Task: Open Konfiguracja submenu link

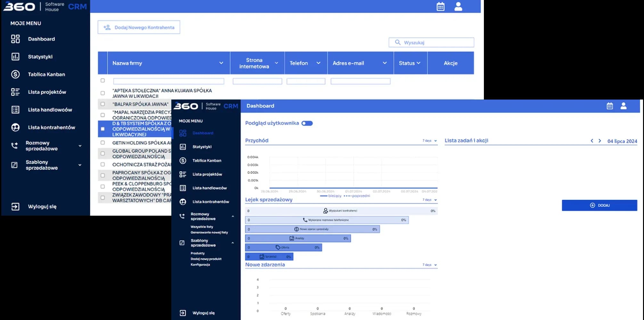Action: (200, 265)
